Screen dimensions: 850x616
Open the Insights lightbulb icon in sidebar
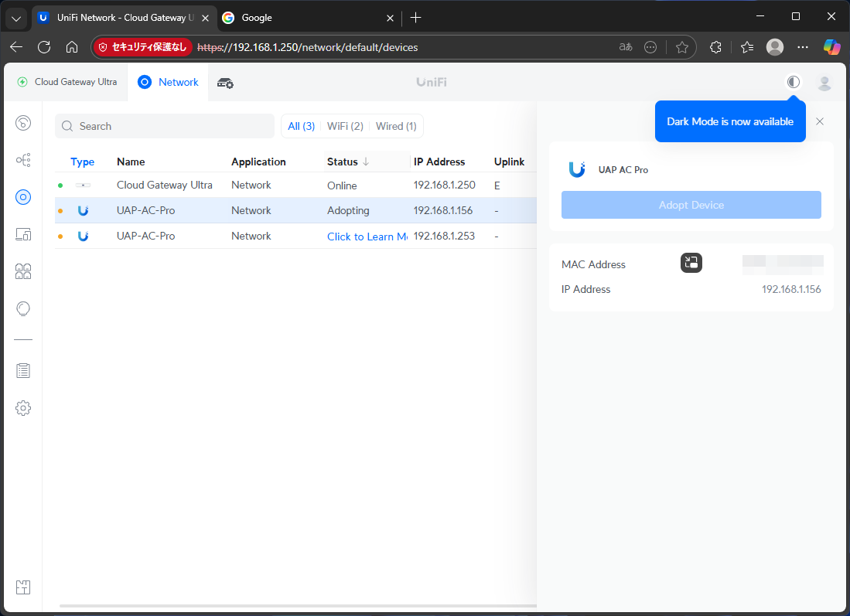point(23,308)
